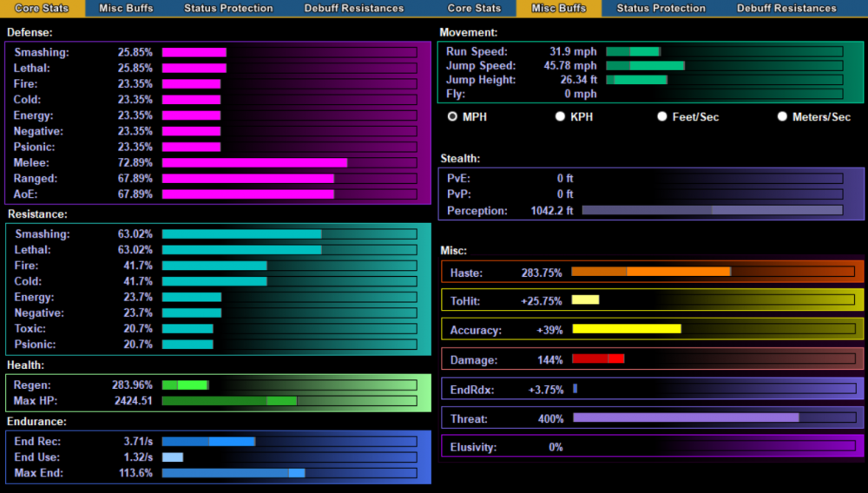Screen dimensions: 868x493
Task: Switch speed units to Meters/Sec
Action: (782, 116)
